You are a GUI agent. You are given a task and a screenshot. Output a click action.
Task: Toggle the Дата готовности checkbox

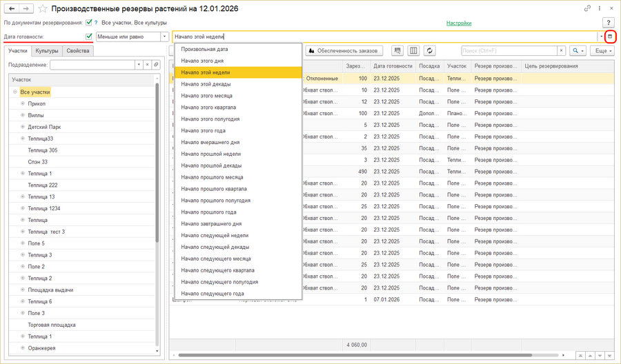coord(88,37)
